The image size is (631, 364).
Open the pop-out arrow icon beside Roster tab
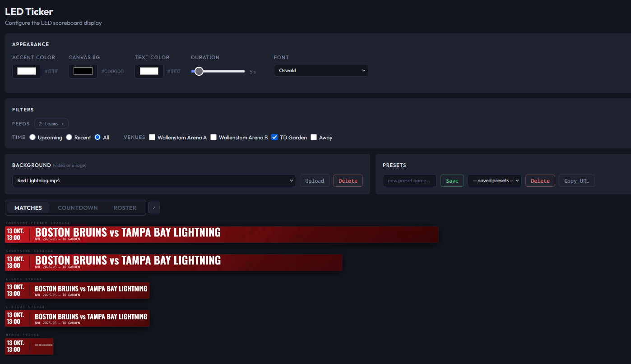(x=154, y=207)
